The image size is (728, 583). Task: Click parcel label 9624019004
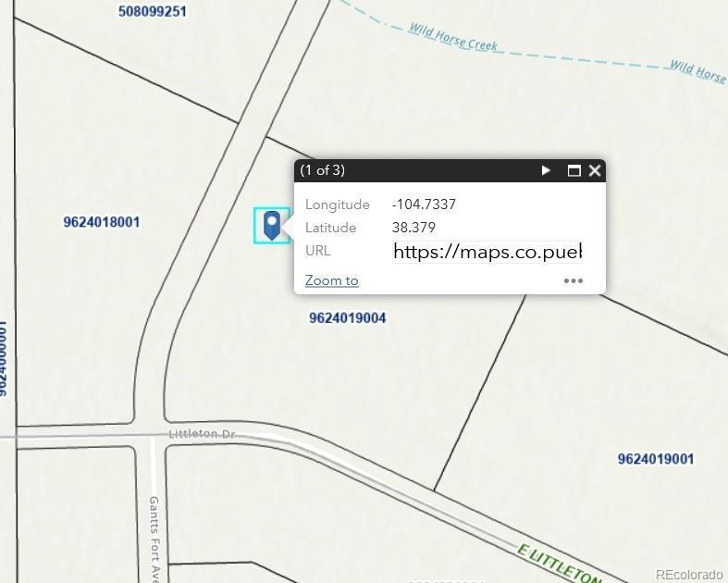pos(347,318)
